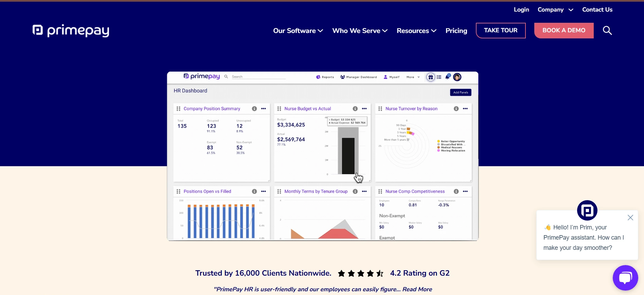Open the Contact Us link

coord(597,10)
